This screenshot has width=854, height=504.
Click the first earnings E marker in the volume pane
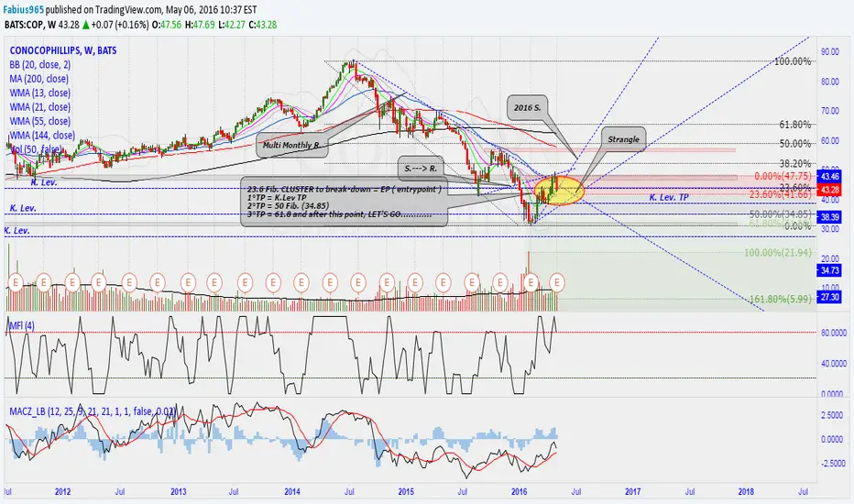pos(16,283)
